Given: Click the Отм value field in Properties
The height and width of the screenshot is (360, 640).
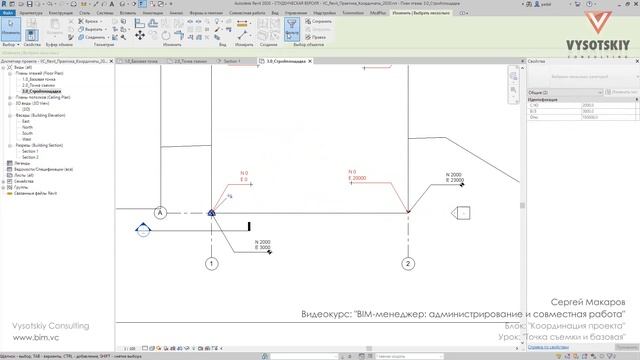Looking at the screenshot, I should (x=608, y=117).
